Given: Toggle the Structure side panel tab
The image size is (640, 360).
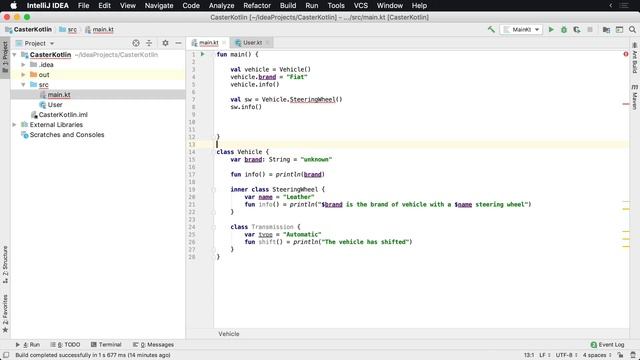Looking at the screenshot, I should [5, 264].
